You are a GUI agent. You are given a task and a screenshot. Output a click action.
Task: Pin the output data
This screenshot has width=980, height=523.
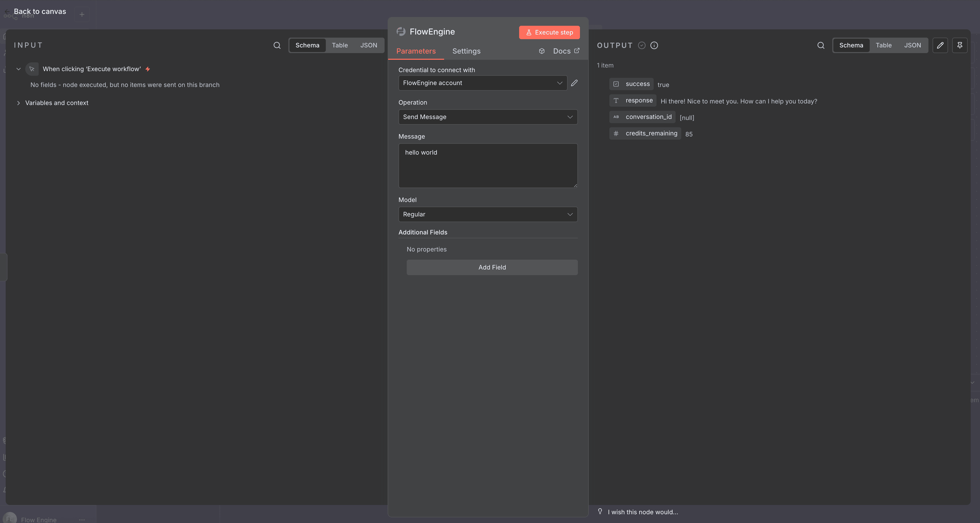click(960, 45)
